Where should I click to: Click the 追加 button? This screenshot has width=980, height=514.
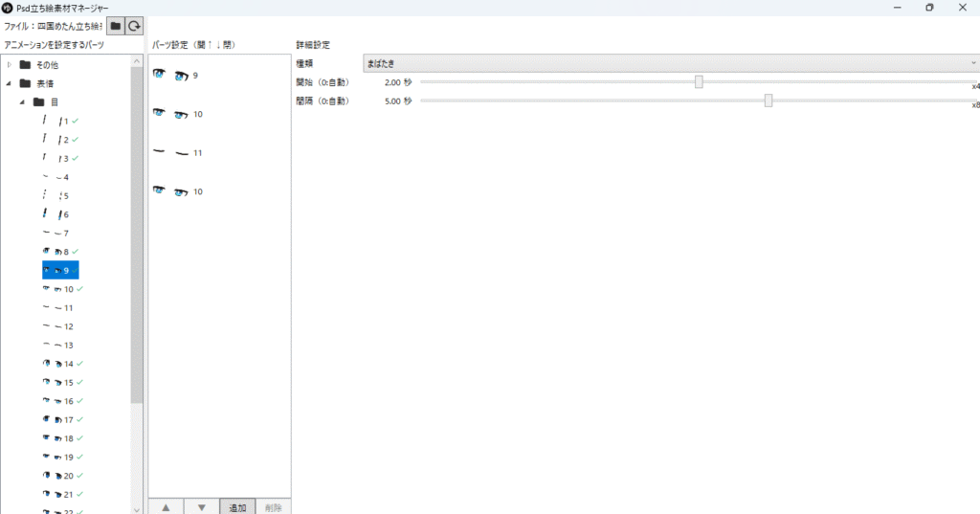236,507
